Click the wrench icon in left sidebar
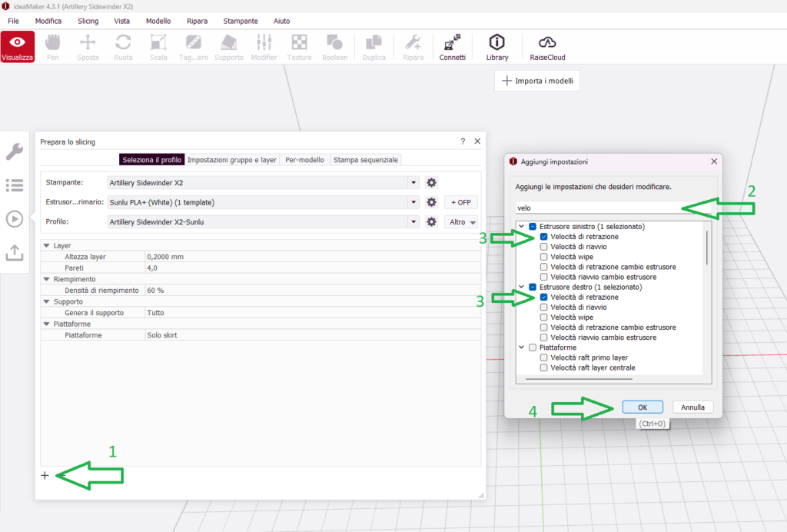 15,151
